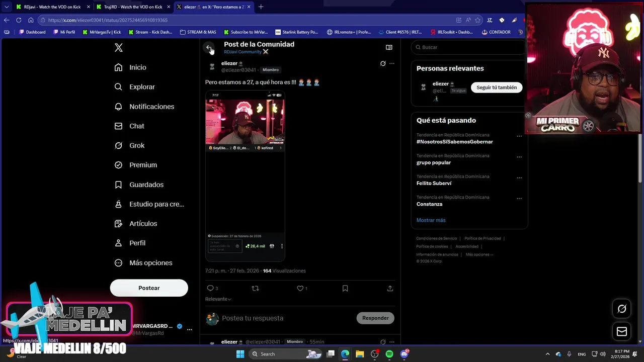
Task: Click Mostrar más trends link
Action: (431, 220)
